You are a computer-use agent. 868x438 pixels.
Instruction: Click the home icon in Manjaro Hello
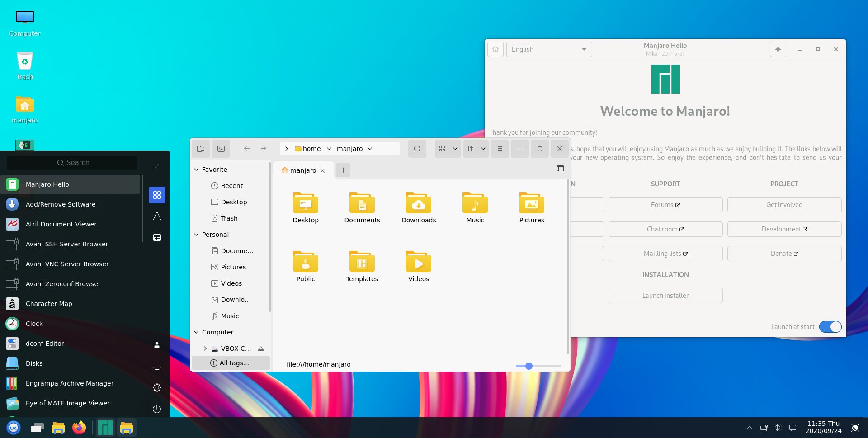pos(495,49)
